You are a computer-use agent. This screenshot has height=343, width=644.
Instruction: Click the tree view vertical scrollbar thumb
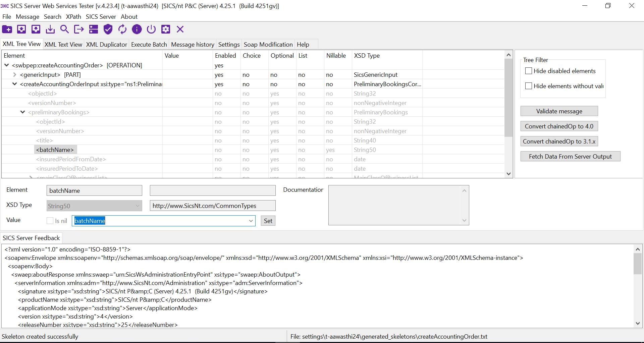coord(508,97)
